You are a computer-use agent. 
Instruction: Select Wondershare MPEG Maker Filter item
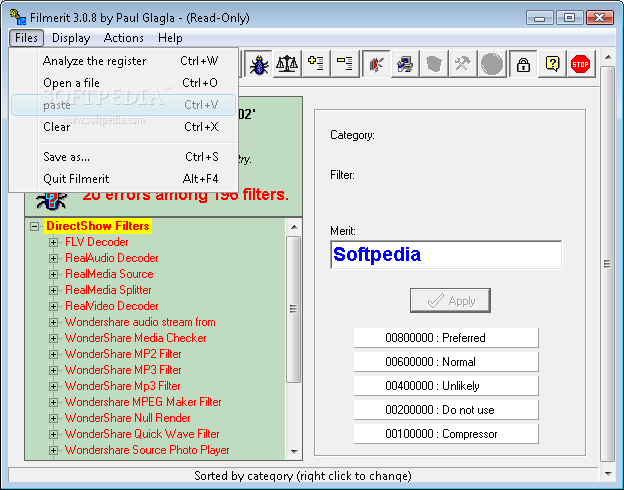coord(143,402)
